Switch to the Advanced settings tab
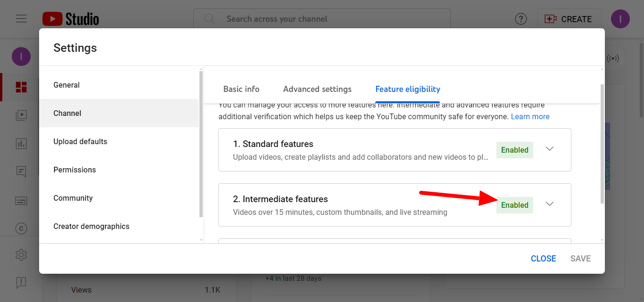644x302 pixels. (x=317, y=89)
